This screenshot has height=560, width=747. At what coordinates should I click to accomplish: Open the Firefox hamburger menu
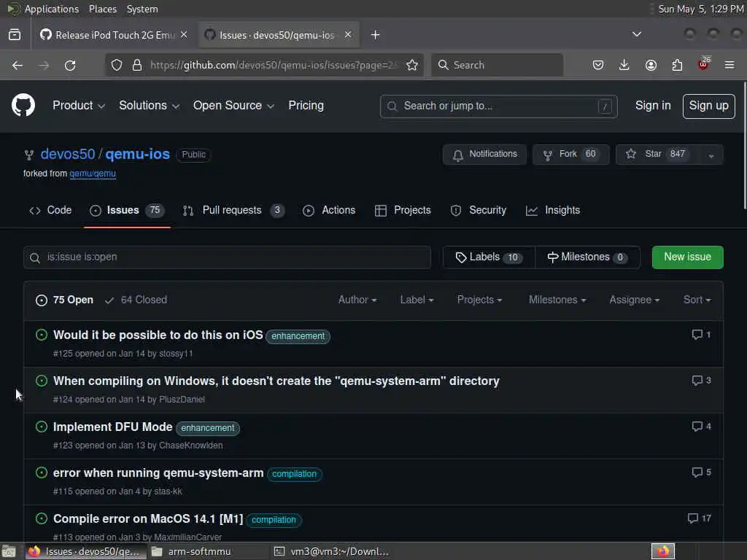[x=729, y=65]
